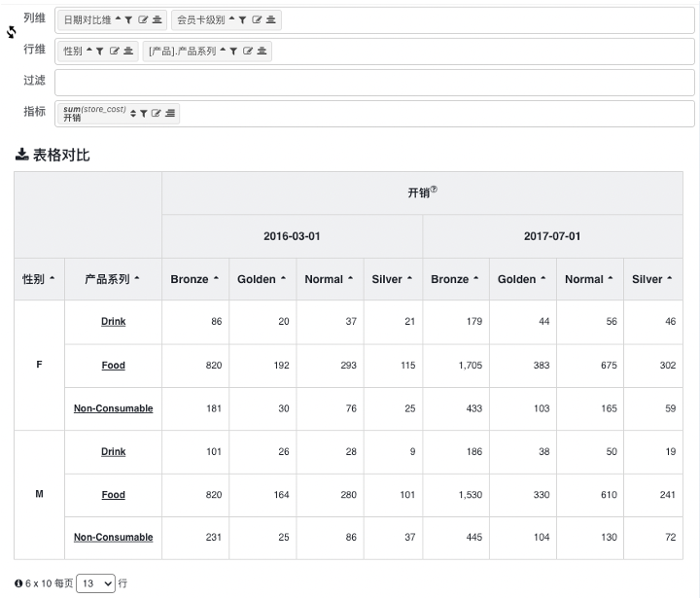Toggle sort on 2017 Silver column

670,278
